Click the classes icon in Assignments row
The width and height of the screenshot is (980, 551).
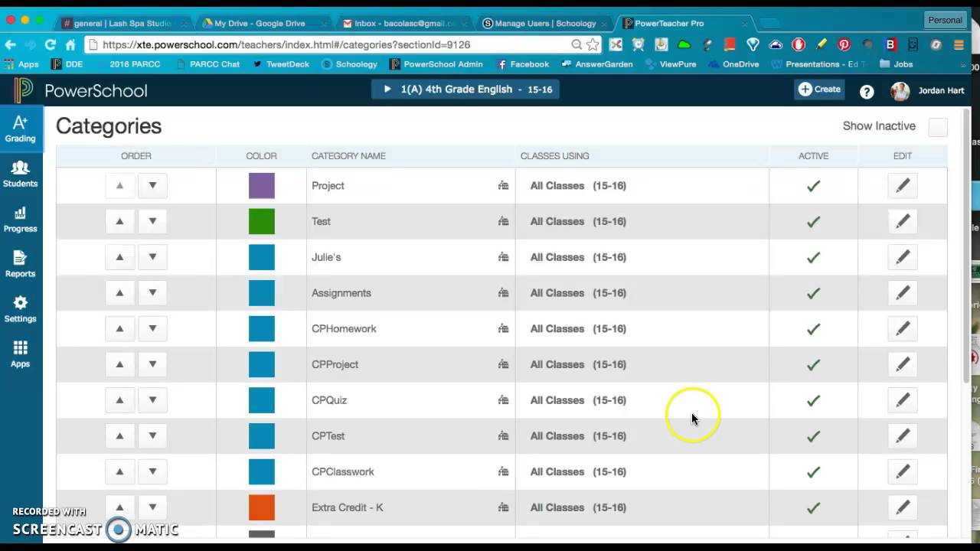[x=503, y=292]
